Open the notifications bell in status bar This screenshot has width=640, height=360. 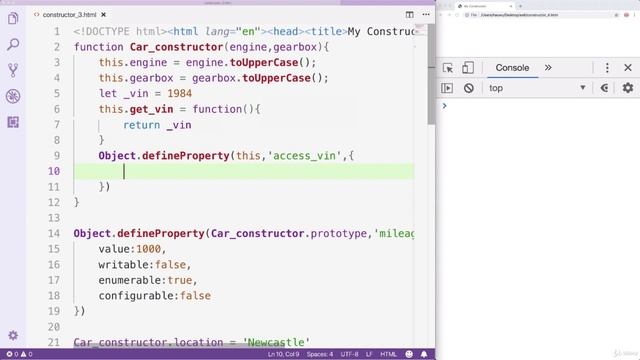click(x=424, y=354)
